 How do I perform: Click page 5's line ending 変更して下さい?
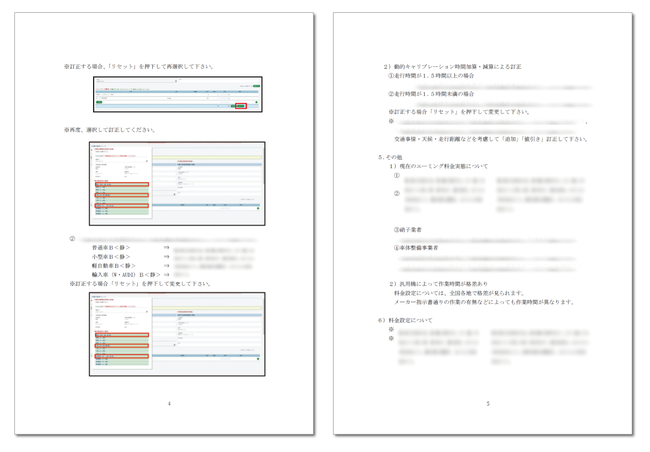coord(459,112)
